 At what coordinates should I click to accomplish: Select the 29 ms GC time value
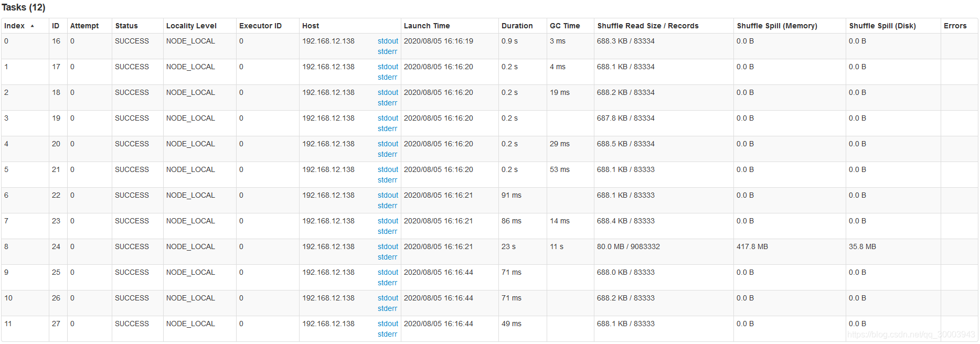pyautogui.click(x=560, y=144)
